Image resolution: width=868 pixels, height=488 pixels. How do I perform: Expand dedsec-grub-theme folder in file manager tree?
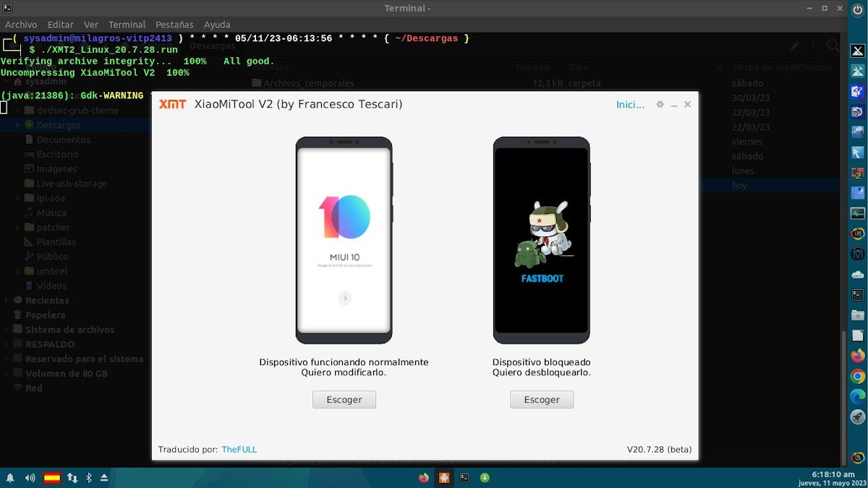18,111
